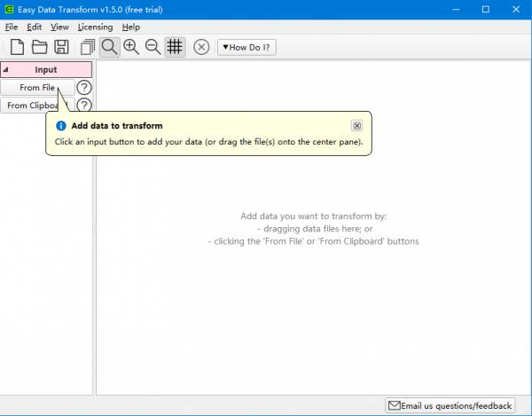Image resolution: width=532 pixels, height=416 pixels.
Task: Zoom in with the plus magnifier icon
Action: click(x=131, y=47)
